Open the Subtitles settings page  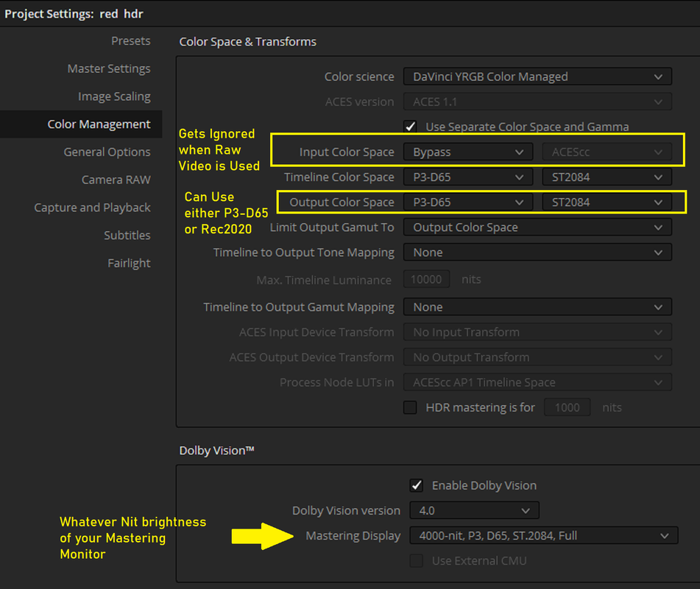tap(127, 236)
